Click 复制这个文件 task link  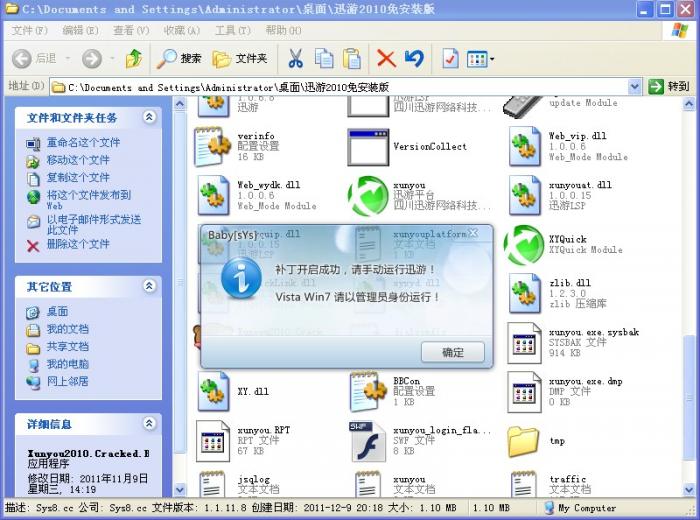78,177
